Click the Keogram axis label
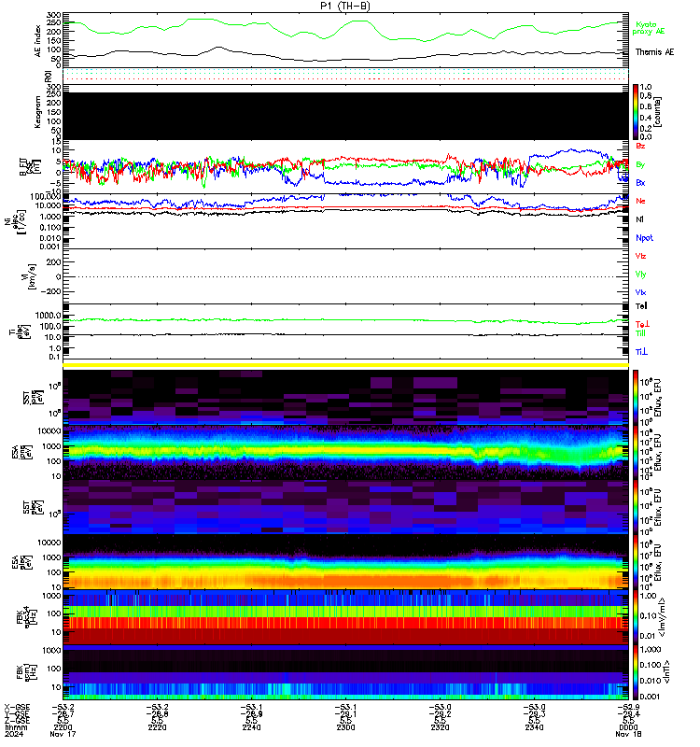700x747 pixels. coord(38,112)
